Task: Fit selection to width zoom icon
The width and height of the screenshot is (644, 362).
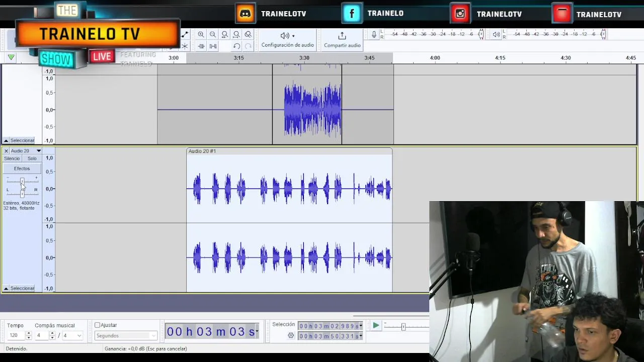Action: [225, 35]
